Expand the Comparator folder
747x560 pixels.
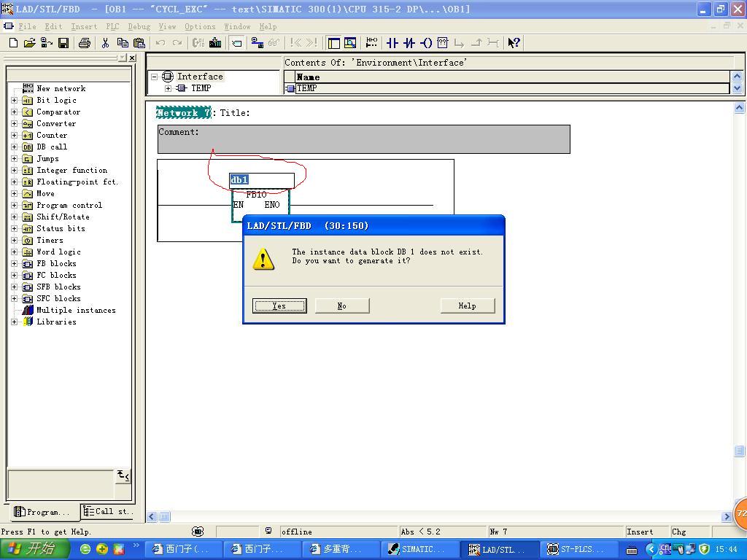point(15,112)
